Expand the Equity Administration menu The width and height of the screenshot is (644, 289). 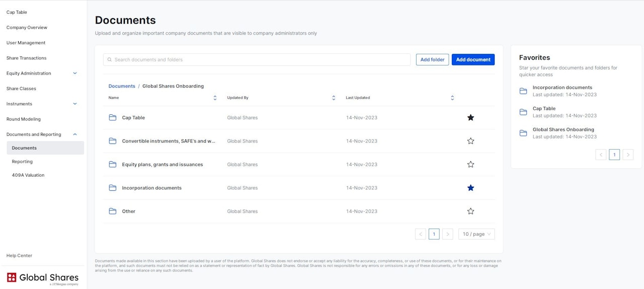point(75,74)
